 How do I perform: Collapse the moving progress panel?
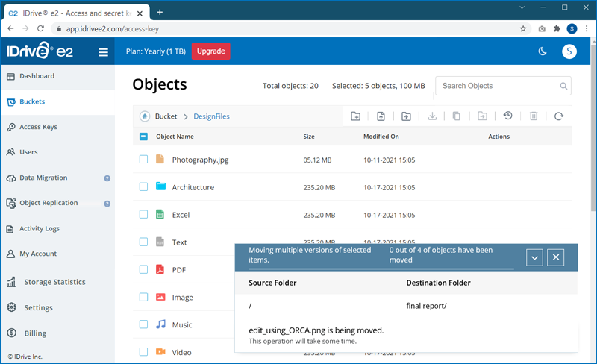point(534,257)
